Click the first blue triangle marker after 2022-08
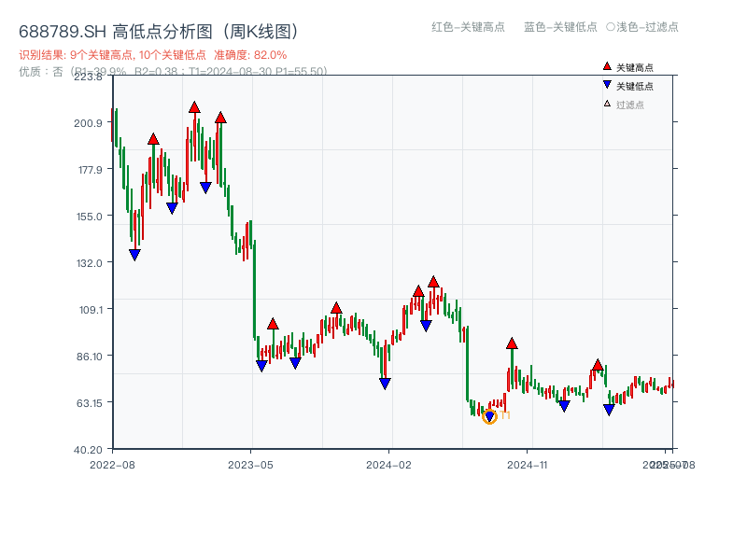 [x=134, y=253]
